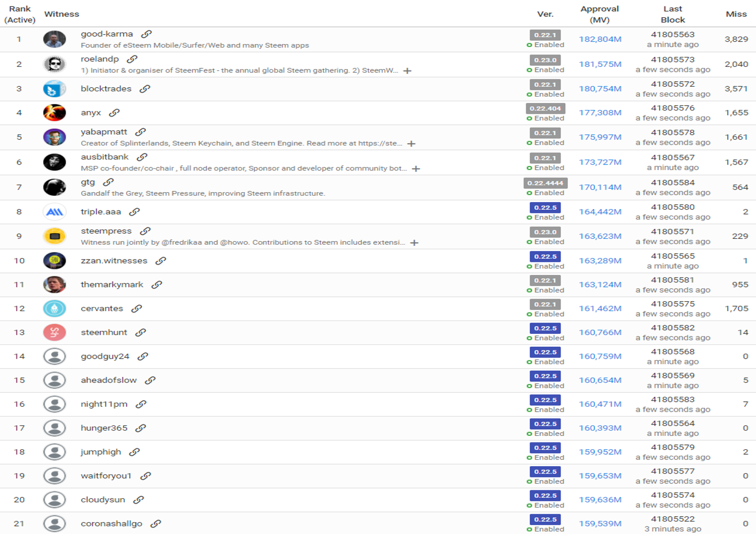Click approval value 182,804M
The width and height of the screenshot is (756, 534).
click(600, 39)
